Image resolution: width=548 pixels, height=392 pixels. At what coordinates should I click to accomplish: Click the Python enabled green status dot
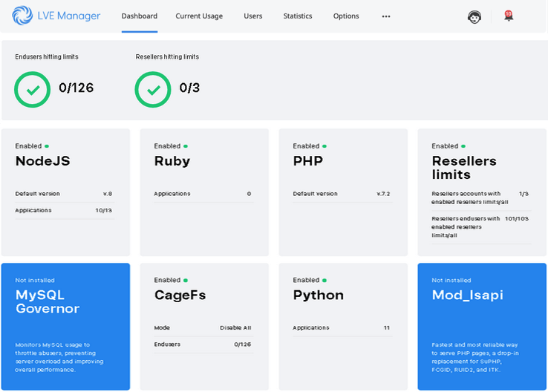tap(324, 280)
